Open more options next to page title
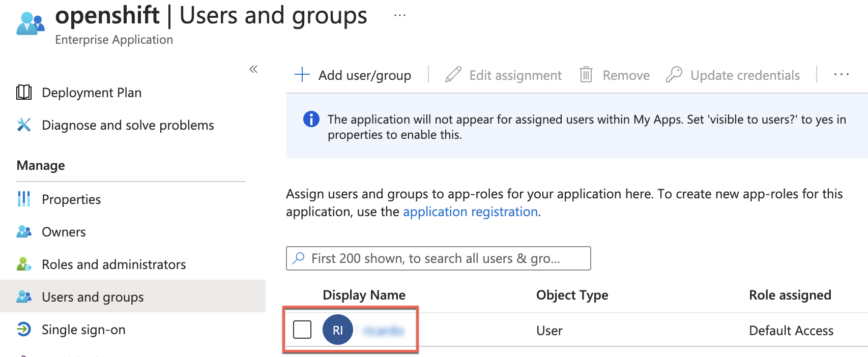 click(400, 16)
